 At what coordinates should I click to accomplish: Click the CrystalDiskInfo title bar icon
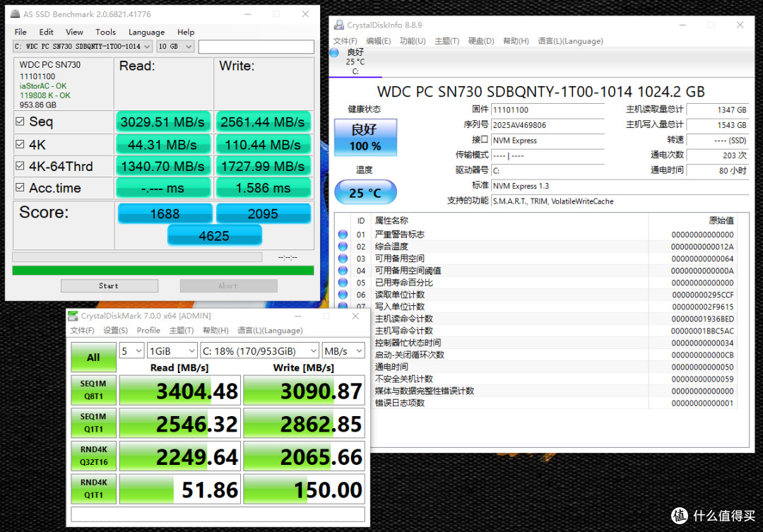(338, 25)
